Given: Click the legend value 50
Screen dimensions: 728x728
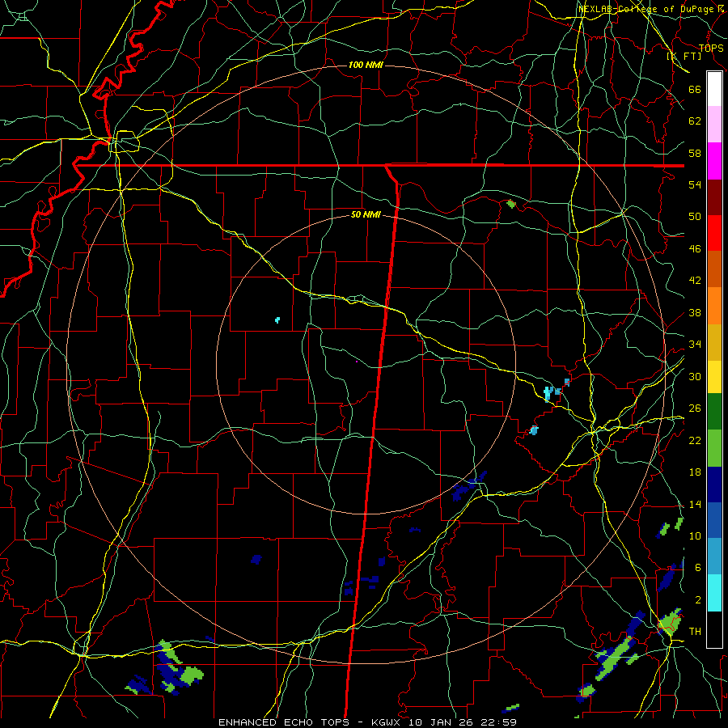Looking at the screenshot, I should coord(695,217).
